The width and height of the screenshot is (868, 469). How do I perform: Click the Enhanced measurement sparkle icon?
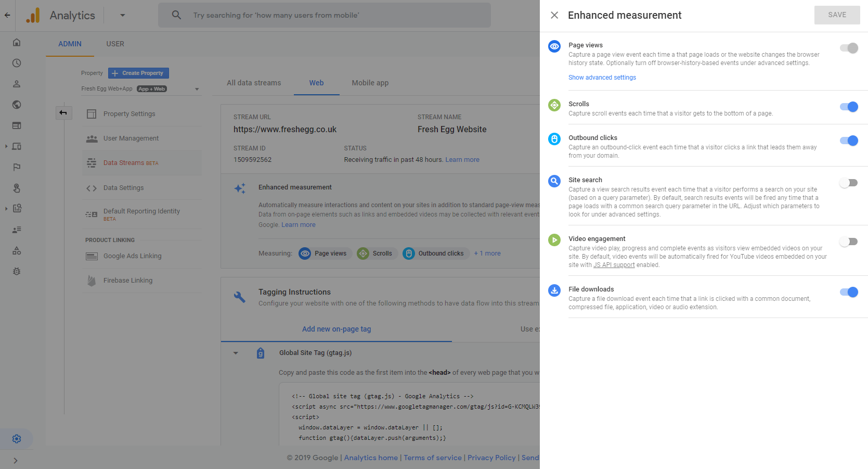click(x=240, y=188)
